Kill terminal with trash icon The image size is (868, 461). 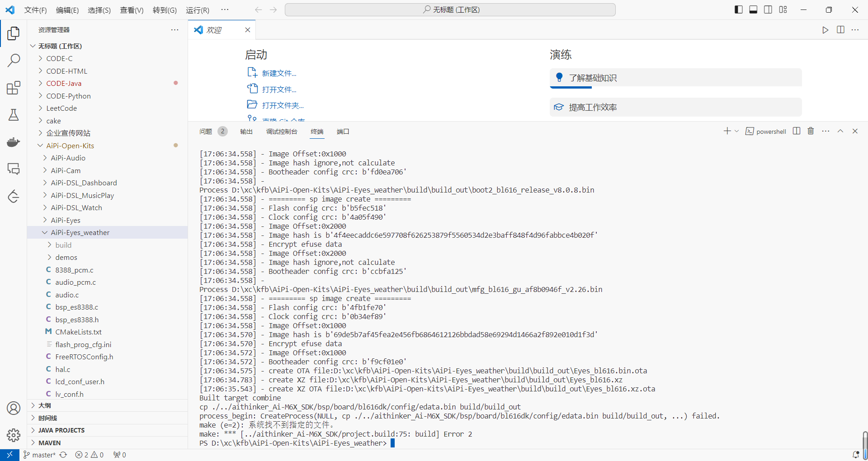tap(811, 131)
